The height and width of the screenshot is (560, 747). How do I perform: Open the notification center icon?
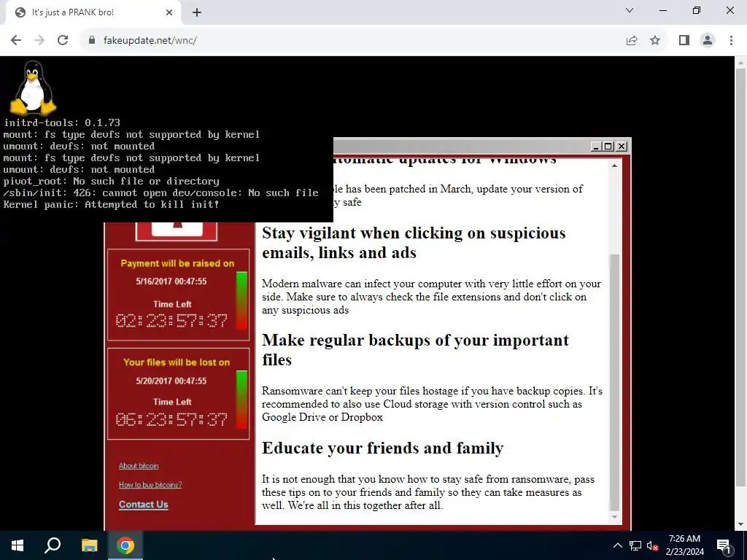pos(724,545)
